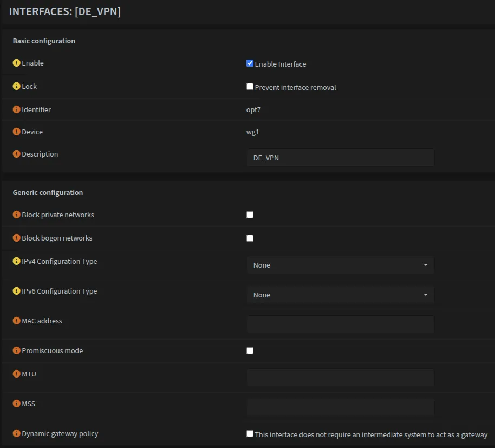Viewport: 495px width, 448px height.
Task: Check Prevent interface removal
Action: [250, 86]
